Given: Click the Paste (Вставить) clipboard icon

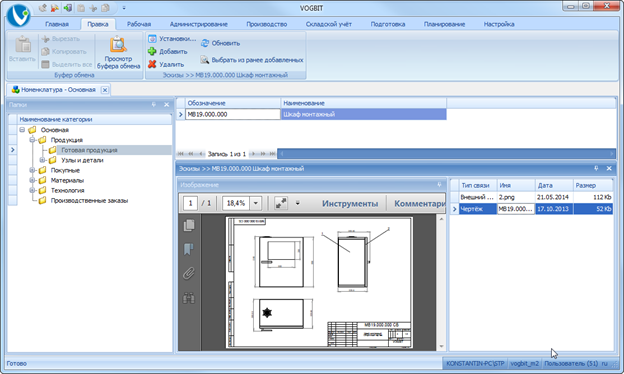Looking at the screenshot, I should (x=23, y=45).
